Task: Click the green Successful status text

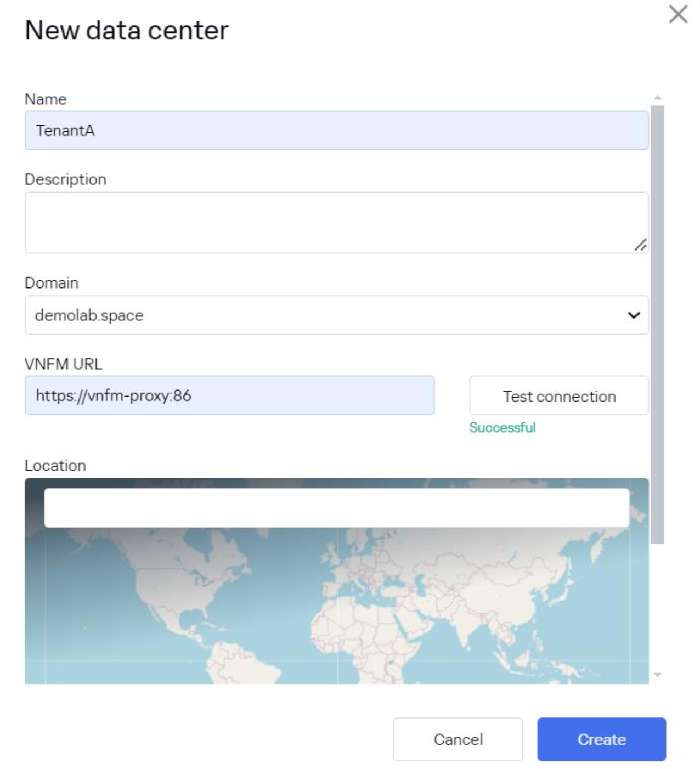Action: pyautogui.click(x=502, y=428)
